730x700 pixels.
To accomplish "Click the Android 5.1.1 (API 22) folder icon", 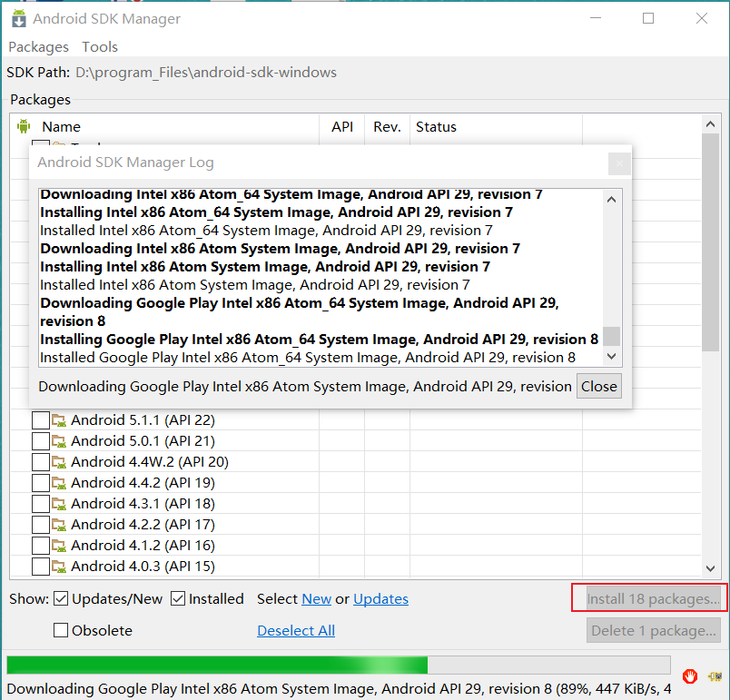I will click(59, 420).
